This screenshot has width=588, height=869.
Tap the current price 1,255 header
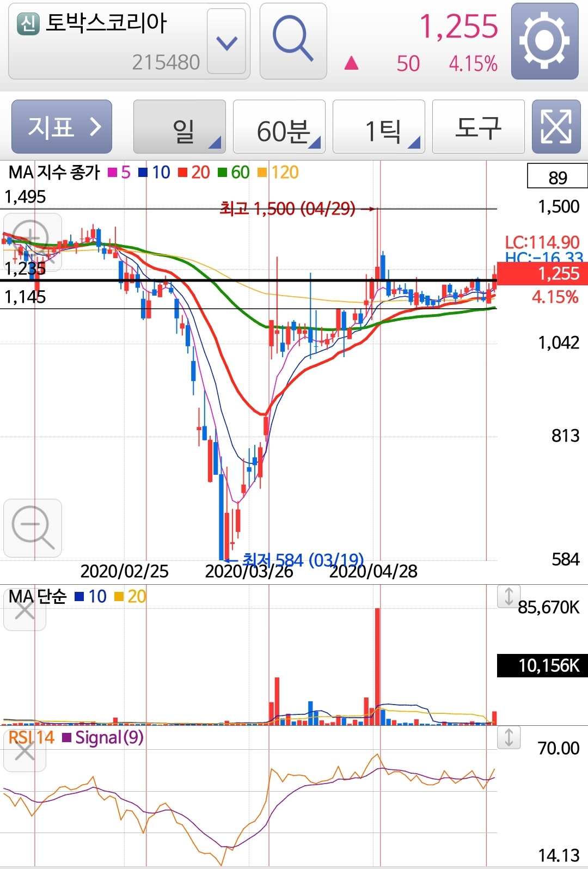(x=459, y=26)
